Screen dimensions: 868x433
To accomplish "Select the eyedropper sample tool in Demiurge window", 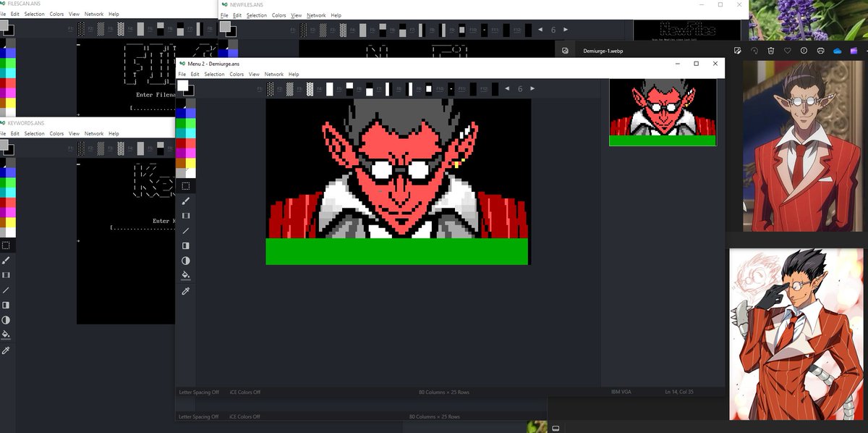I will tap(186, 290).
